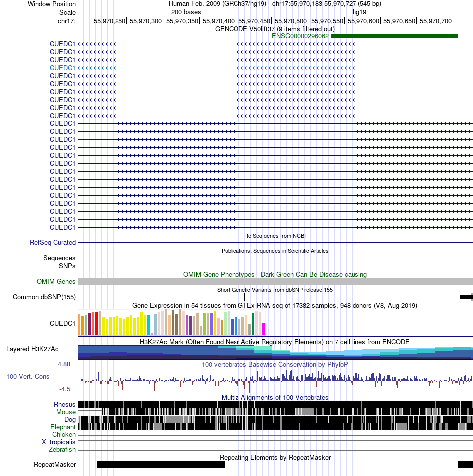Viewport: 473px width, 476px height.
Task: Click the gray OMIM Genes bar
Action: [x=275, y=281]
